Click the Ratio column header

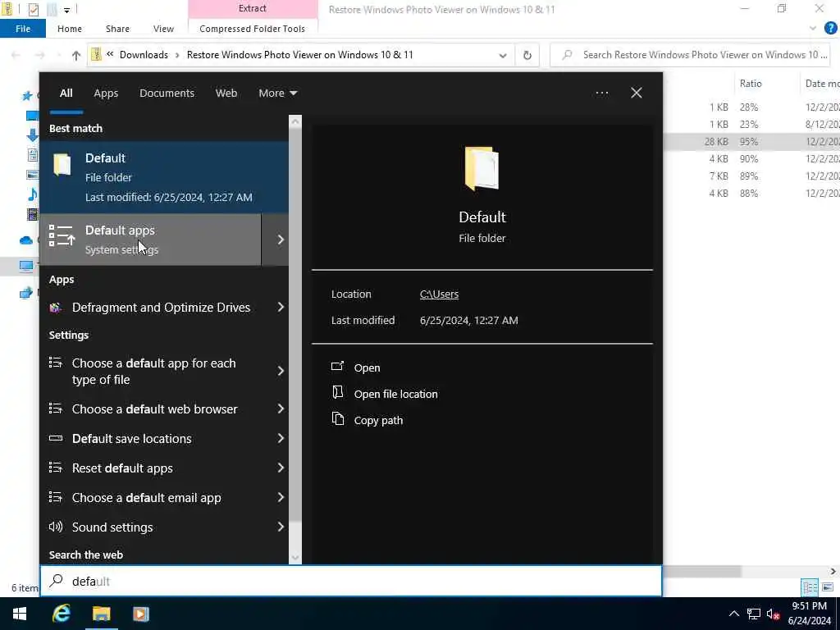click(751, 84)
